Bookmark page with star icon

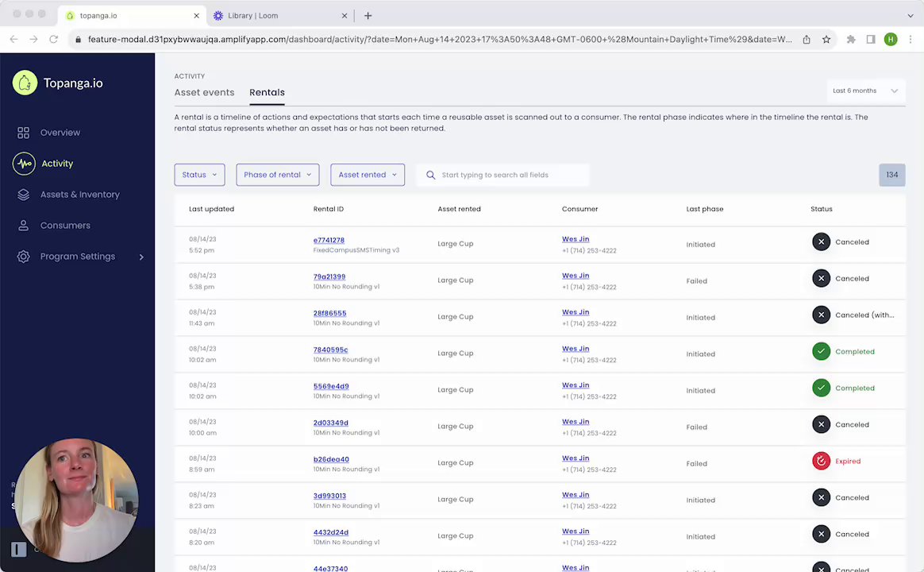[826, 39]
